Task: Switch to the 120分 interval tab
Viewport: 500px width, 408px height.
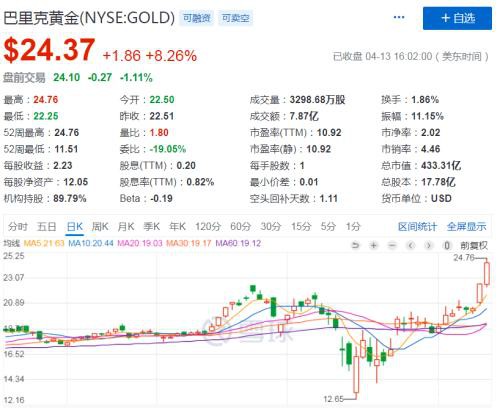Action: tap(208, 227)
